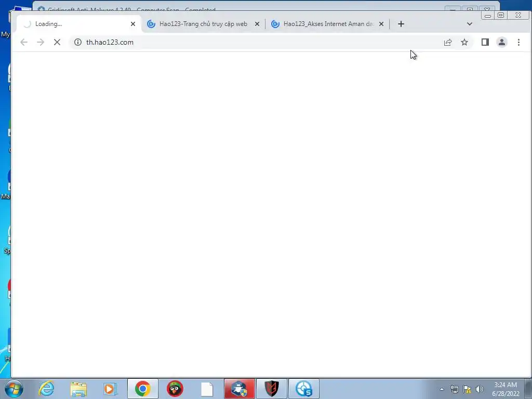Open the clock showing 3:24 AM
The image size is (532, 399).
506,389
